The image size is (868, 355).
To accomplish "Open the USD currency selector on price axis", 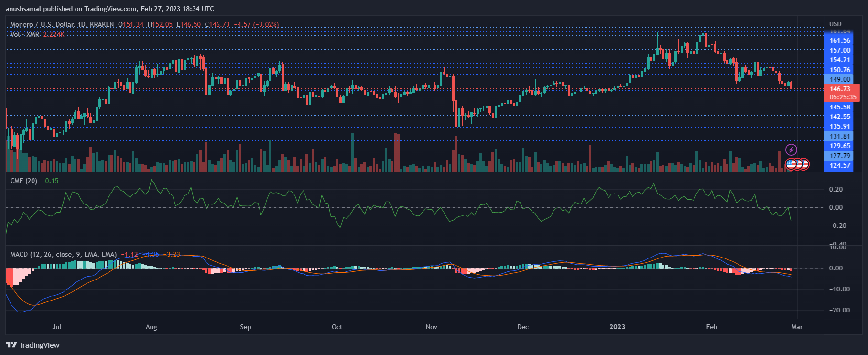I will tap(835, 24).
